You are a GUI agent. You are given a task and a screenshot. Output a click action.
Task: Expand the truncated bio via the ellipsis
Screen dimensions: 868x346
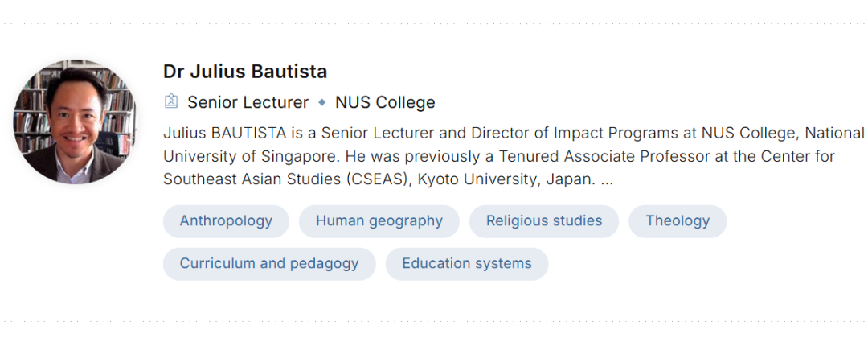[x=607, y=179]
